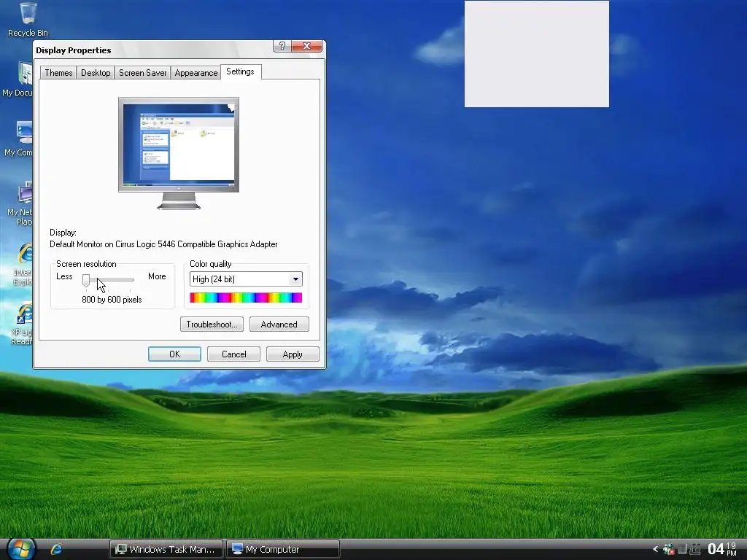The image size is (747, 560).
Task: Click the taskbar clock
Action: coord(722,549)
